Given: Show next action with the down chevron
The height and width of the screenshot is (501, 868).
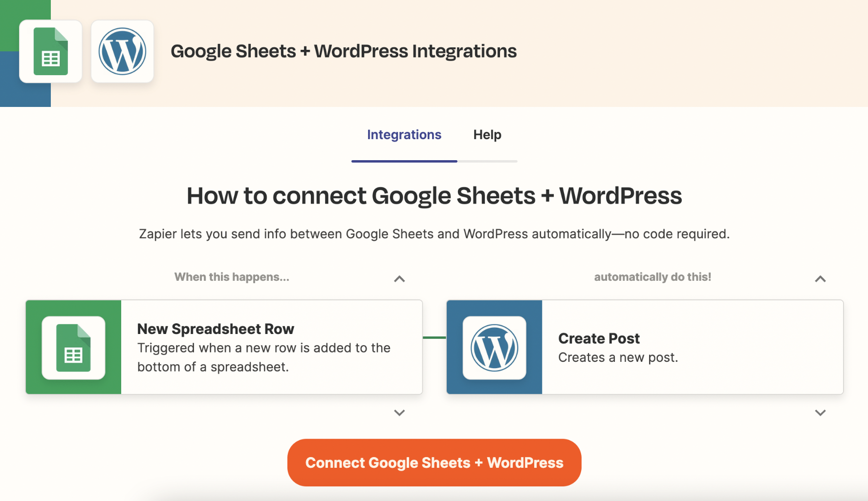Looking at the screenshot, I should (x=820, y=413).
